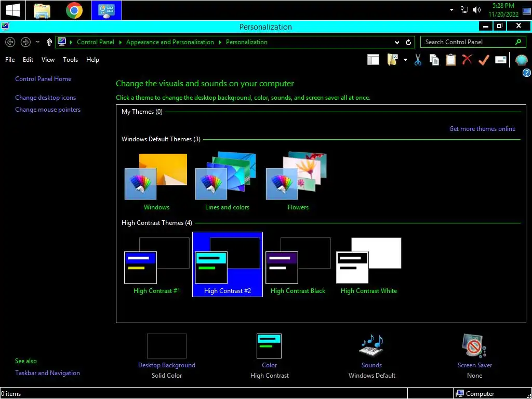Click the Show desktop tray icon
The image size is (532, 399).
point(527,10)
